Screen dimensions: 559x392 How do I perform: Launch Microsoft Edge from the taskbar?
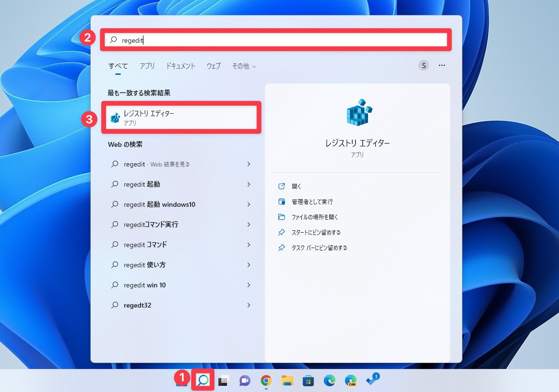click(330, 380)
